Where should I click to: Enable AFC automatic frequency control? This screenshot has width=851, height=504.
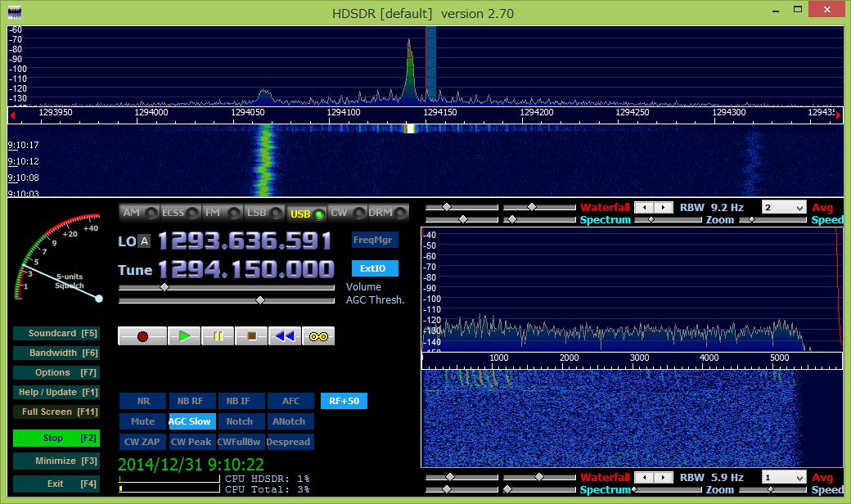point(291,401)
